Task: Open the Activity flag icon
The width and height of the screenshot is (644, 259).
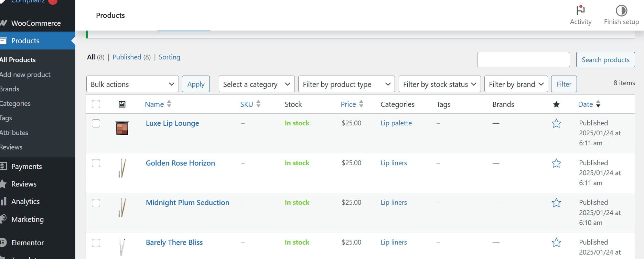Action: click(x=581, y=10)
